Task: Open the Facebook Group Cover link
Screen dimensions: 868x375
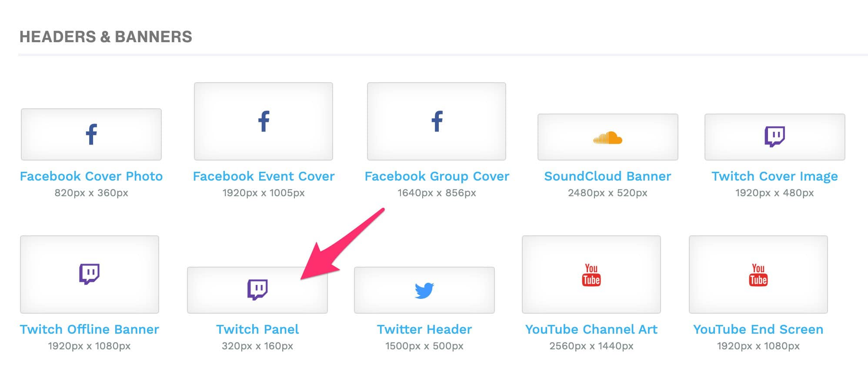Action: [x=437, y=176]
